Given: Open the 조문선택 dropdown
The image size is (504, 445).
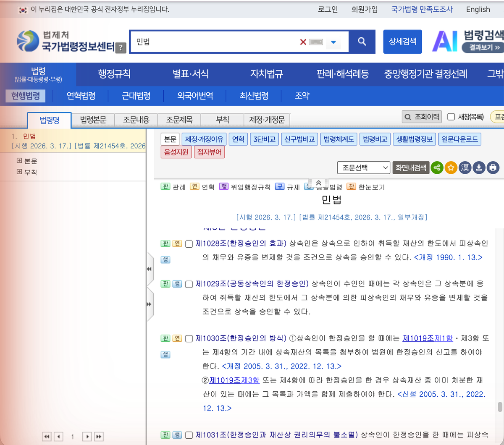Looking at the screenshot, I should pyautogui.click(x=364, y=168).
